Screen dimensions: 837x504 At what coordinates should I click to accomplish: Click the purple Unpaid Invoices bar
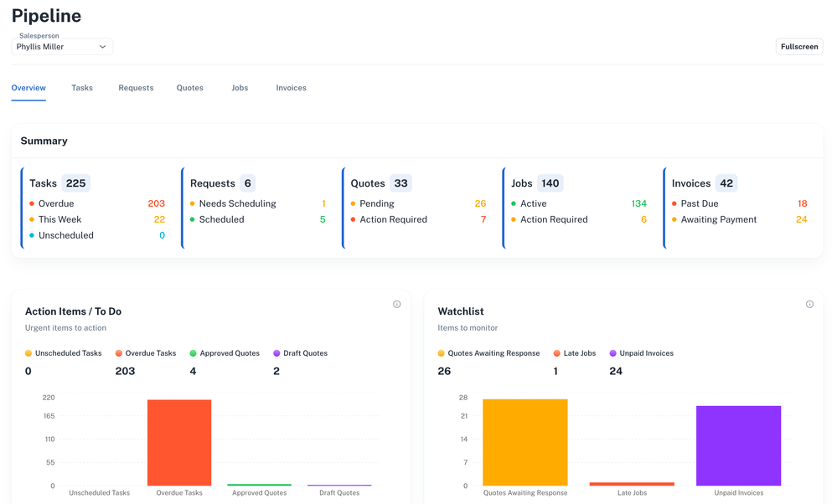pyautogui.click(x=738, y=445)
